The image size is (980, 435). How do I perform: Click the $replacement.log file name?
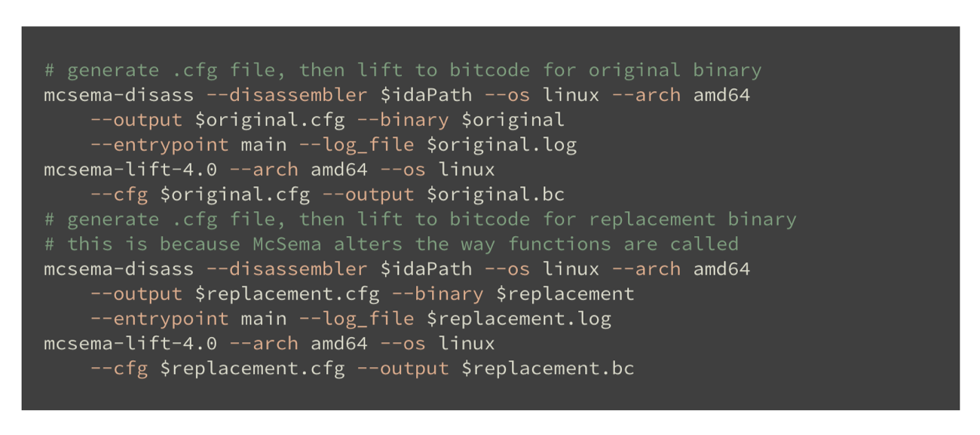tap(519, 319)
